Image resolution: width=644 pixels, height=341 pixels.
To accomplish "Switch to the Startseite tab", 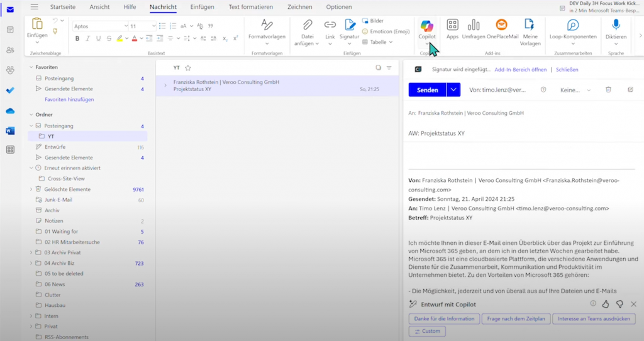I will click(x=62, y=6).
